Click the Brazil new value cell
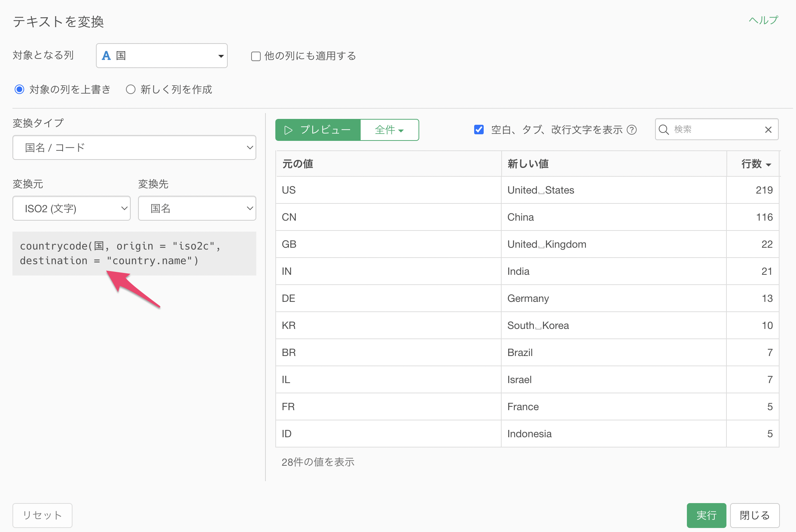The height and width of the screenshot is (532, 796). [x=614, y=352]
